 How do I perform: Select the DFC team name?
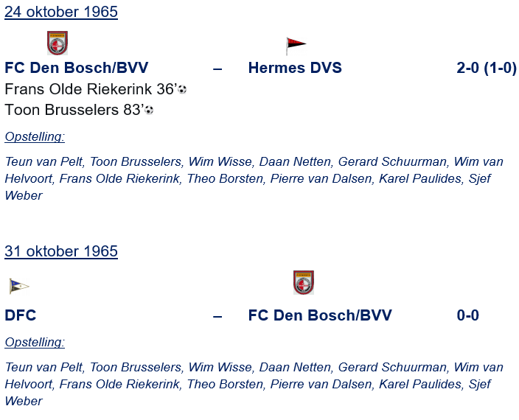tap(21, 315)
